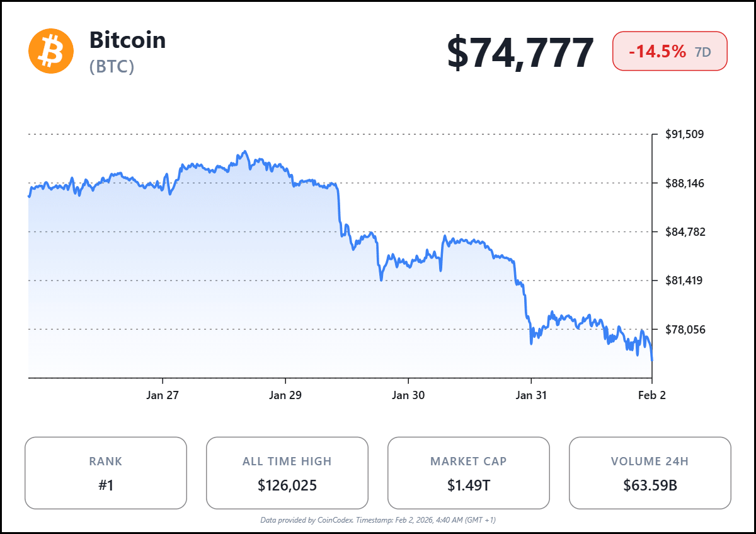The image size is (756, 534).
Task: Click the Jan 29 axis label
Action: [285, 395]
